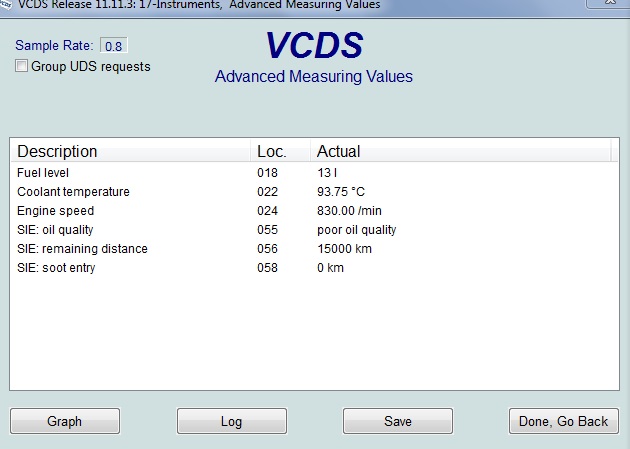Click the 830.00 /min value
630x449 pixels.
pos(349,210)
